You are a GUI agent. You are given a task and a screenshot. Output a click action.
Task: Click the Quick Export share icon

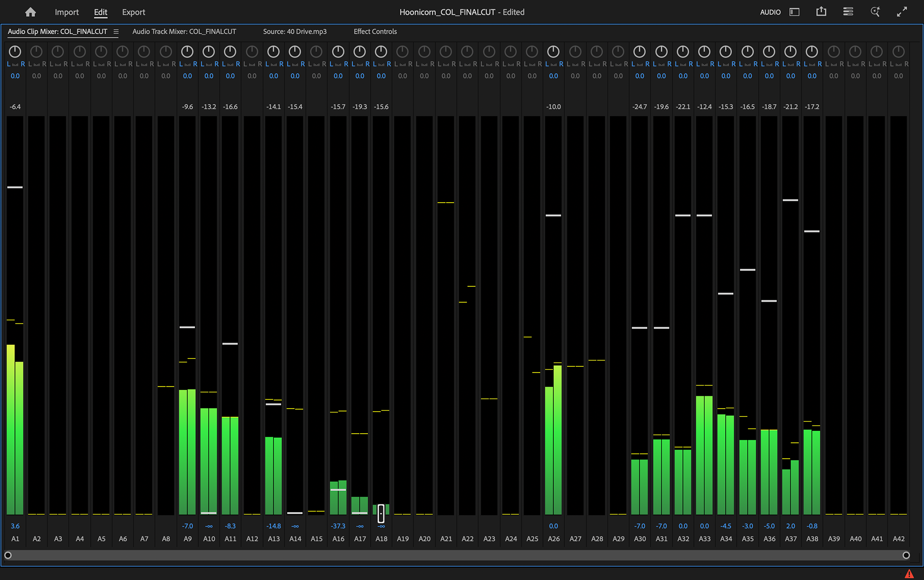(x=821, y=12)
